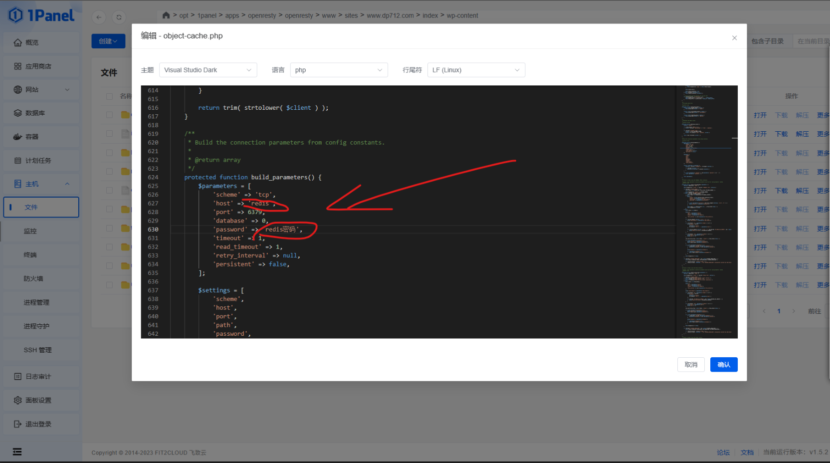Select SSH 管理 in the sidebar
This screenshot has width=830, height=463.
[x=38, y=350]
